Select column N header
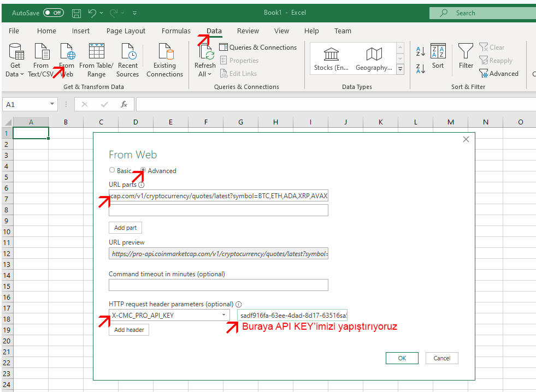The height and width of the screenshot is (392, 536). coord(485,122)
